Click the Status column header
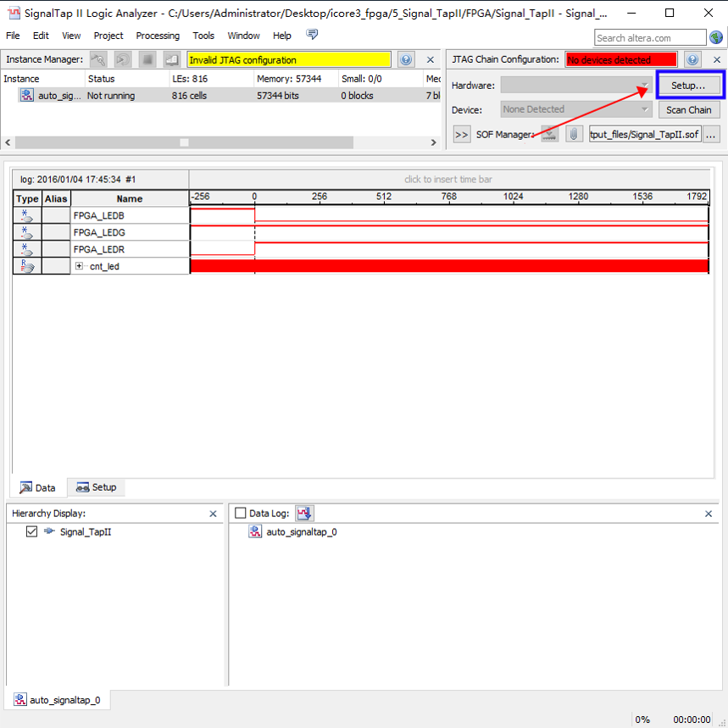 (127, 79)
